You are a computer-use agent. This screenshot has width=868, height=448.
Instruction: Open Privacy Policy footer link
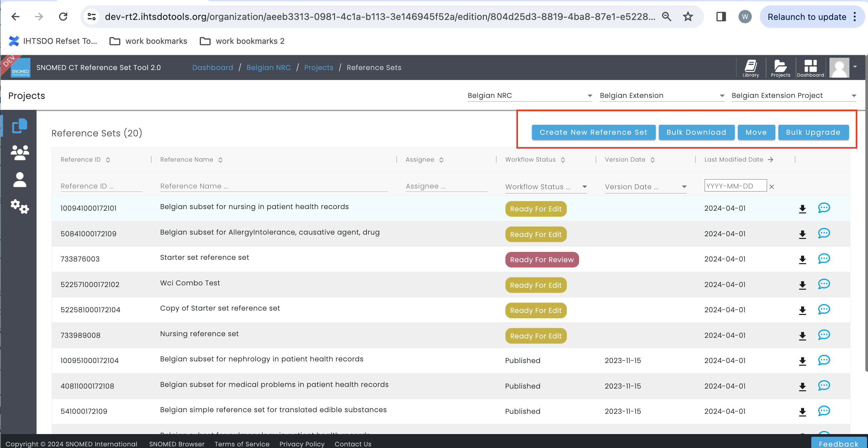pos(302,444)
